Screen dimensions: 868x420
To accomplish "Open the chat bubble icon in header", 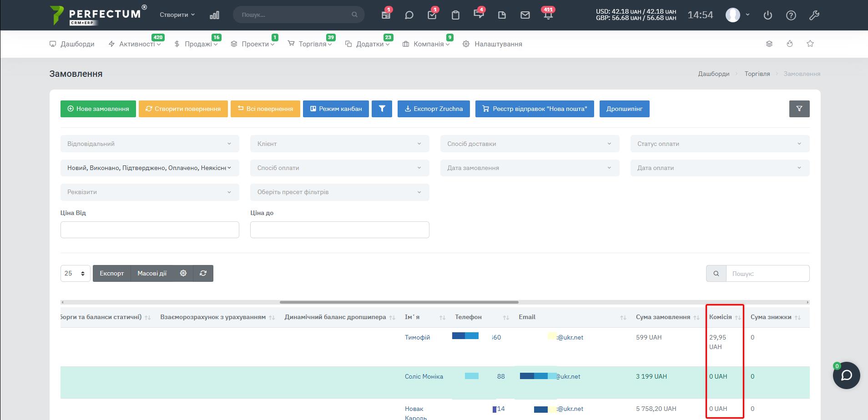I will [409, 15].
